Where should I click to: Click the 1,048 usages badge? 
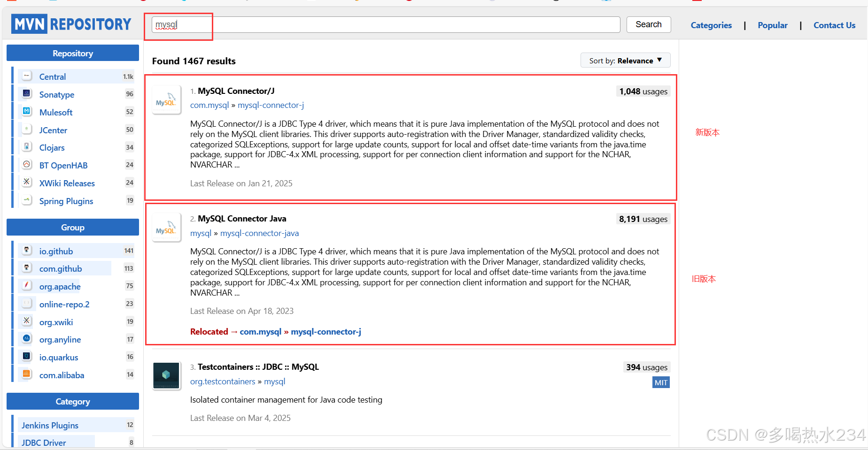tap(643, 92)
